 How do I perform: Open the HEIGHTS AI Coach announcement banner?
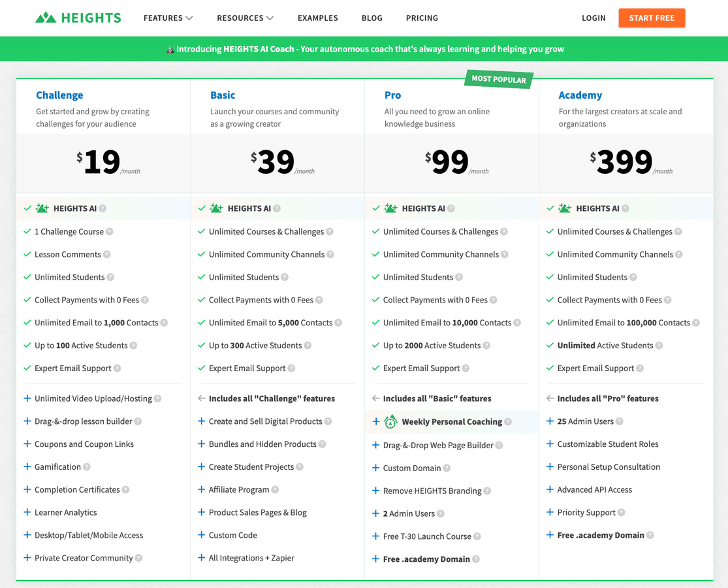click(364, 49)
